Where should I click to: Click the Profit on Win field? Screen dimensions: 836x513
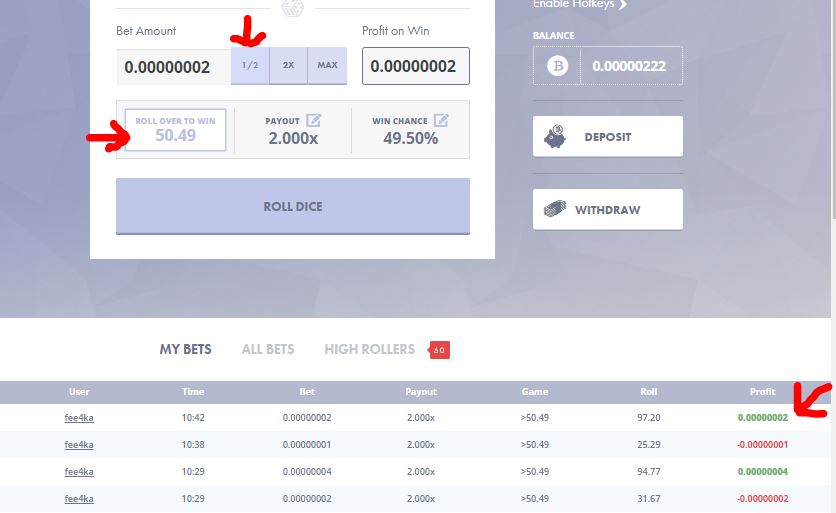415,67
